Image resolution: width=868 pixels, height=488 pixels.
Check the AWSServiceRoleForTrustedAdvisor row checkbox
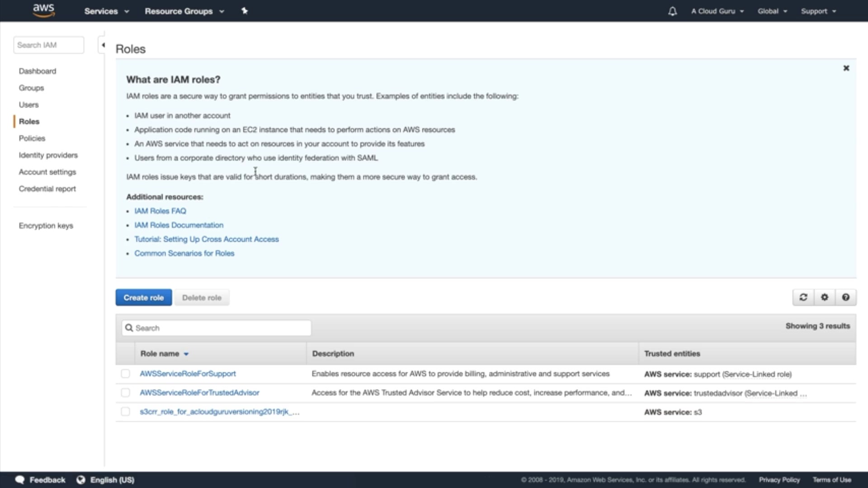125,393
